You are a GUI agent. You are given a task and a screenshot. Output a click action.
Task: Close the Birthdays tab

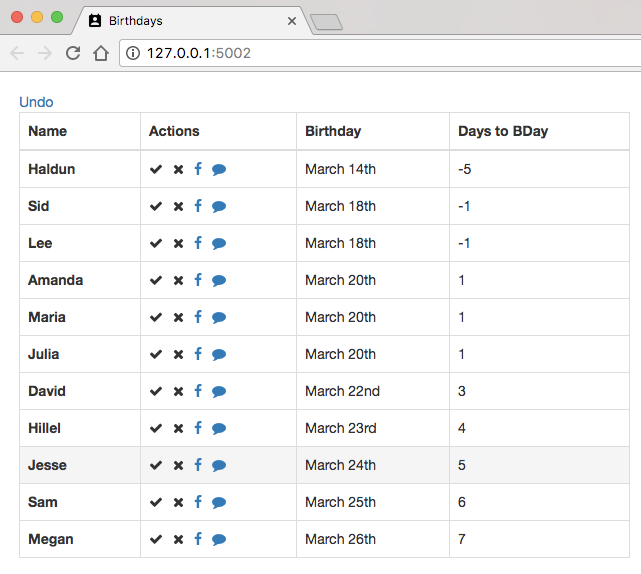pos(292,21)
